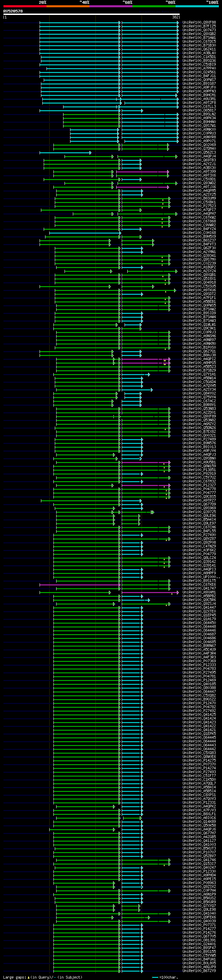Click the UniRef100_Q9S7W1 label
The height and width of the screenshot is (980, 222).
[x=199, y=125]
